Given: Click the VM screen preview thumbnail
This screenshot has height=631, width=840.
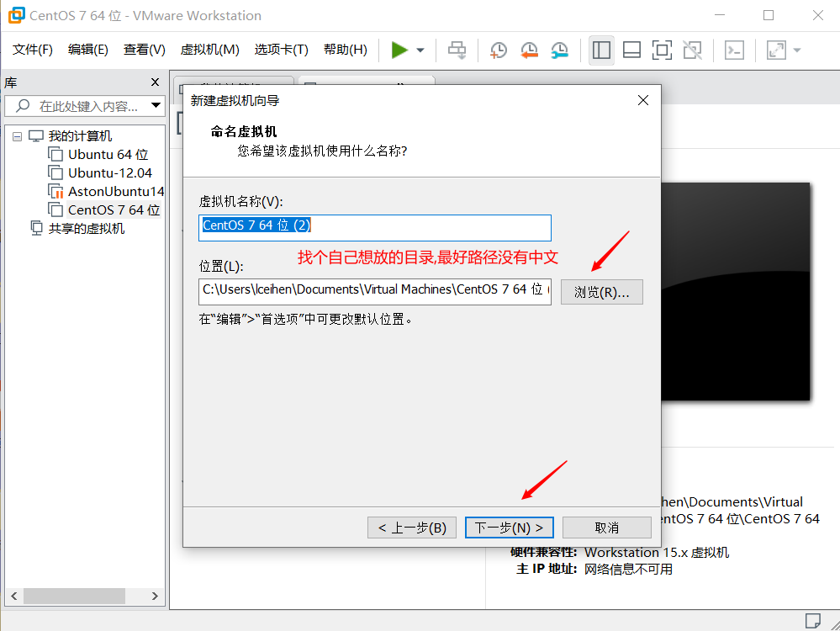Looking at the screenshot, I should (x=735, y=291).
